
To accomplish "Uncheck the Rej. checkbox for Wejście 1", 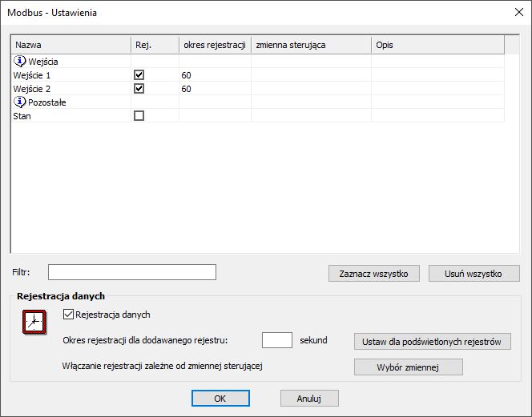I will 139,75.
